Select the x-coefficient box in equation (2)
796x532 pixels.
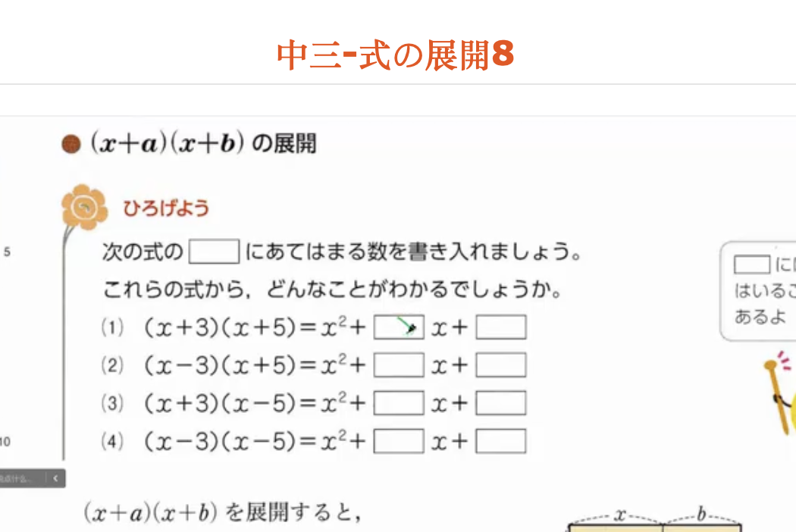tap(399, 365)
